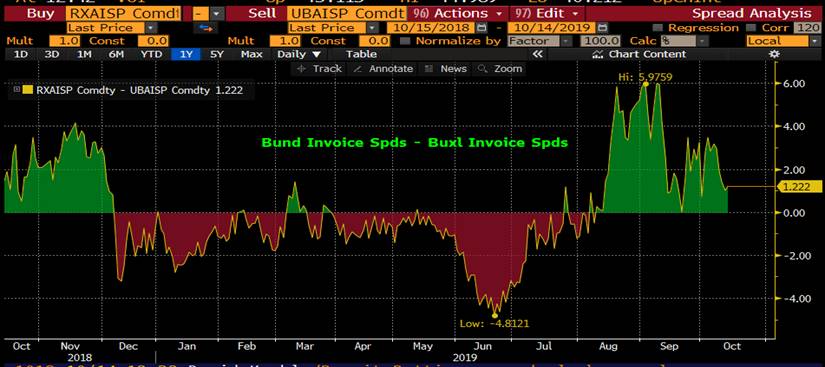The image size is (825, 367).
Task: Click yellow swatch in chart legend
Action: [x=27, y=90]
